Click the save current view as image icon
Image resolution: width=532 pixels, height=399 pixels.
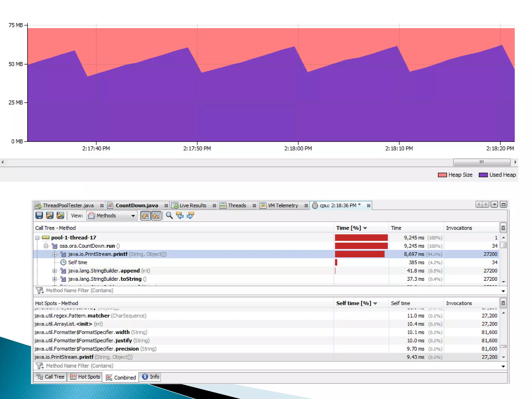coord(60,215)
